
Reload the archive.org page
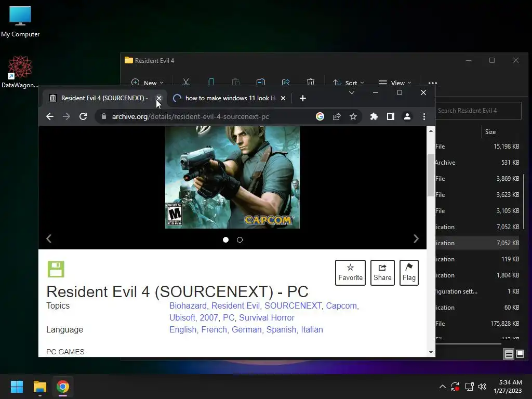83,116
